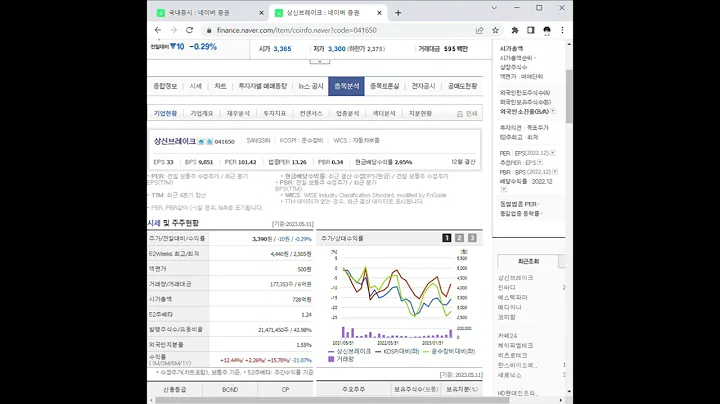
Task: Open the 시가총액순위 link
Action: (x=518, y=58)
